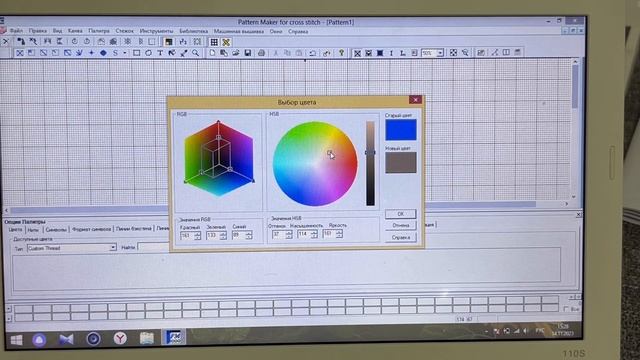Open the Инструменты menu
This screenshot has height=360, width=640.
coord(156,31)
